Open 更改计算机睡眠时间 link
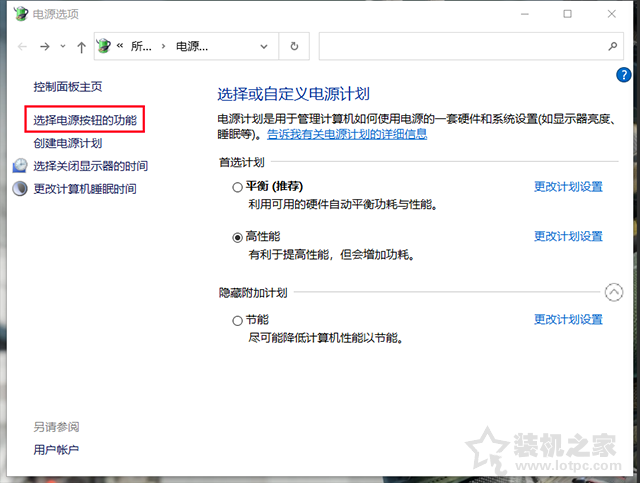640x483 pixels. pyautogui.click(x=85, y=189)
